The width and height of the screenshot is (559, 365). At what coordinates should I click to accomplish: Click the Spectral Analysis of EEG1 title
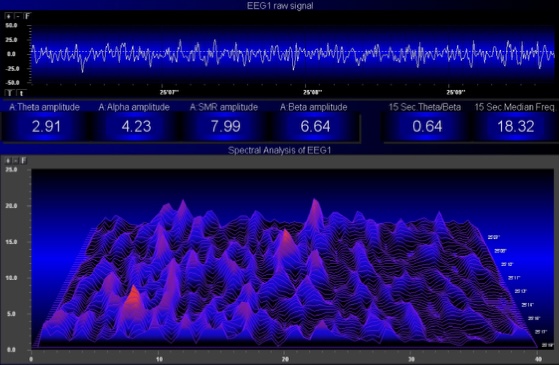pyautogui.click(x=280, y=150)
